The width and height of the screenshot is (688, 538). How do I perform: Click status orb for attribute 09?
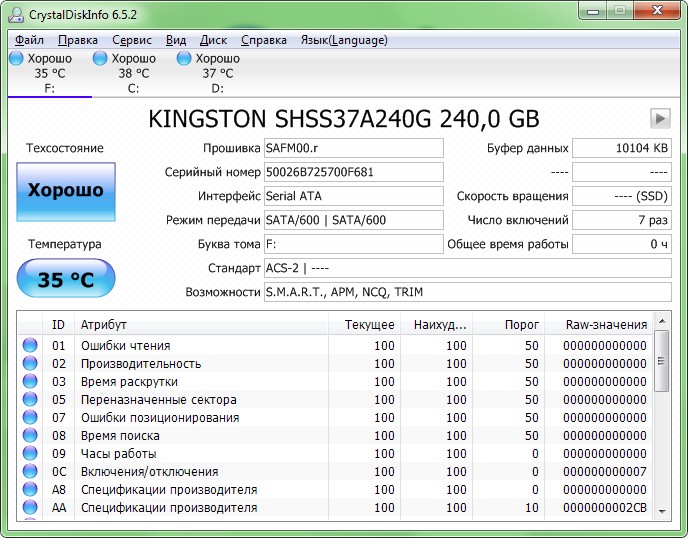click(30, 453)
